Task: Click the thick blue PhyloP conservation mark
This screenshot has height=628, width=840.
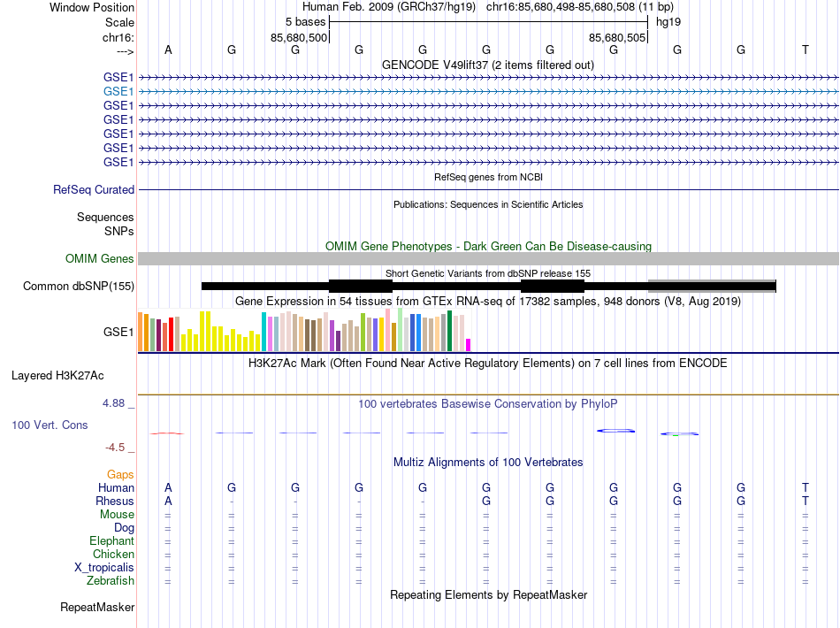Action: pos(616,430)
